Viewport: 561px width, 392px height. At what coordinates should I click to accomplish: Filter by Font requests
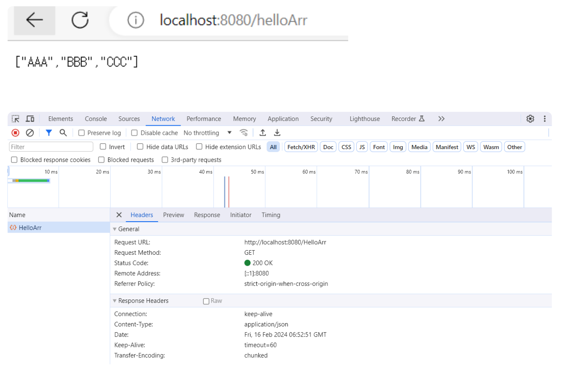point(379,147)
